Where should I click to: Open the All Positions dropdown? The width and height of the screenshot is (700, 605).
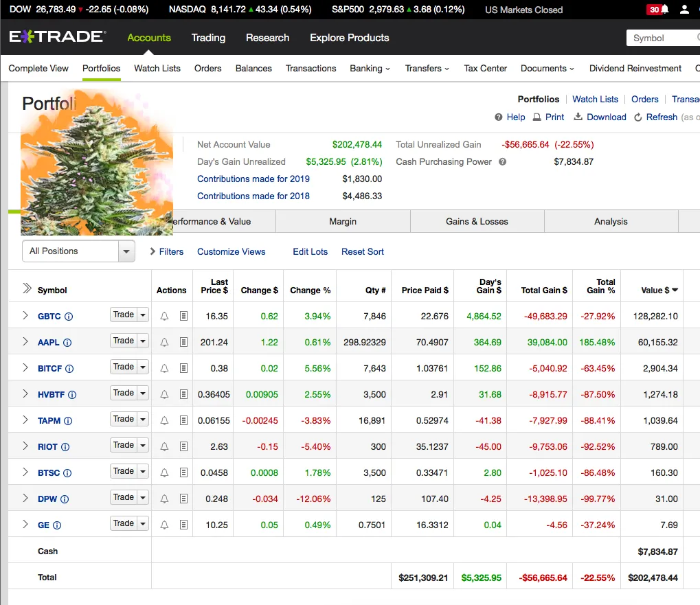[x=78, y=251]
